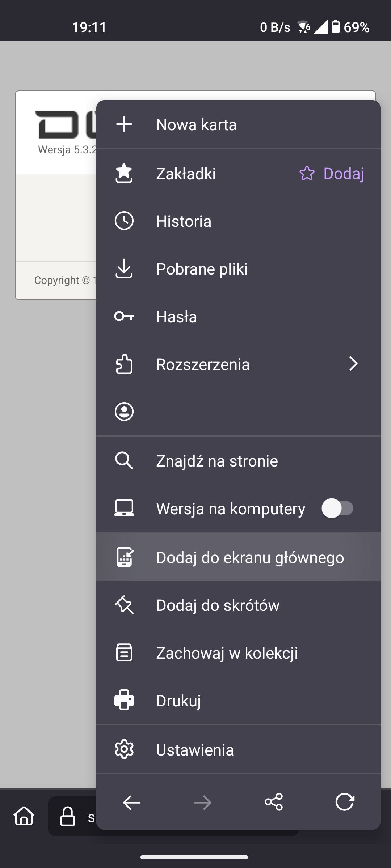Open Hasła passwords entry
The width and height of the screenshot is (391, 868).
177,317
